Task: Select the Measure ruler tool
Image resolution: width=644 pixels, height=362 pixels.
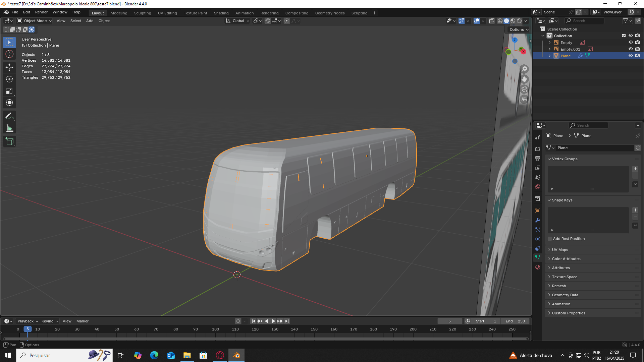Action: tap(9, 128)
